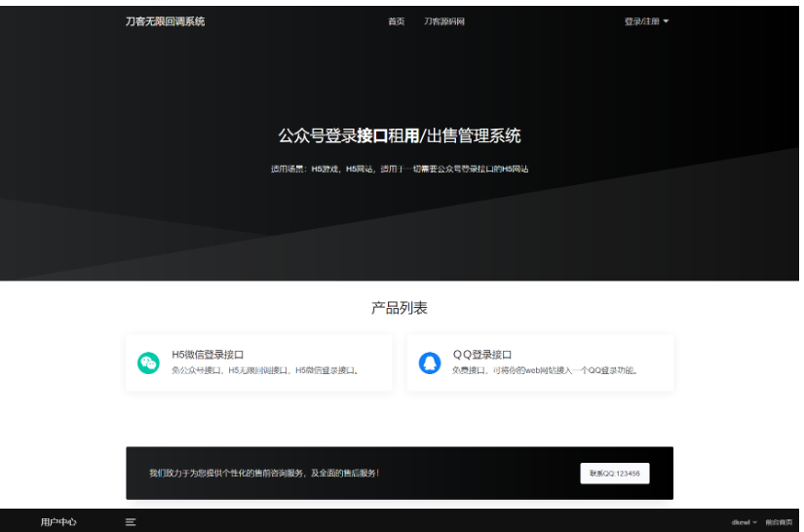Open the 首页 navigation item

coord(397,21)
